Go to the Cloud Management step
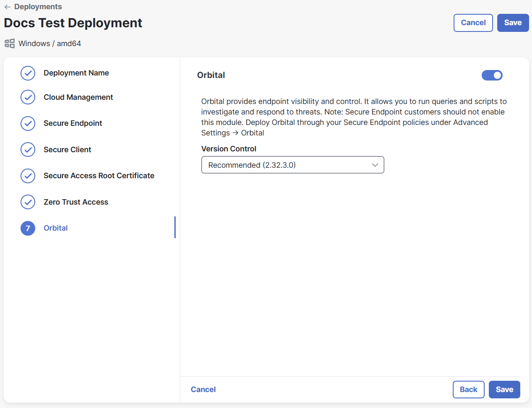 [x=78, y=97]
